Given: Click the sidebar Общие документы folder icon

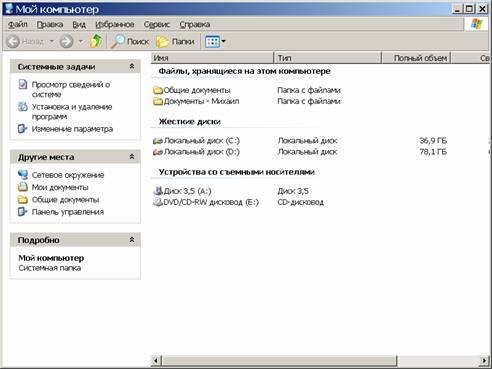Looking at the screenshot, I should [x=23, y=199].
